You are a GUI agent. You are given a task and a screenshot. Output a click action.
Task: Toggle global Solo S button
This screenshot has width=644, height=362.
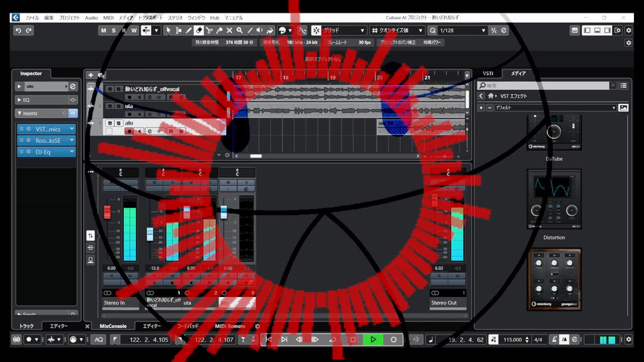point(114,30)
